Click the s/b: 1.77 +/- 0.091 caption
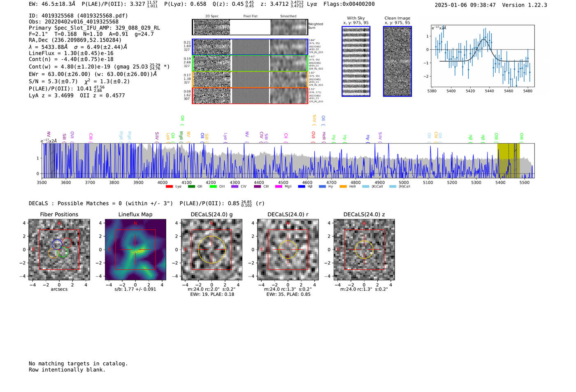This screenshot has width=576, height=392. point(135,289)
